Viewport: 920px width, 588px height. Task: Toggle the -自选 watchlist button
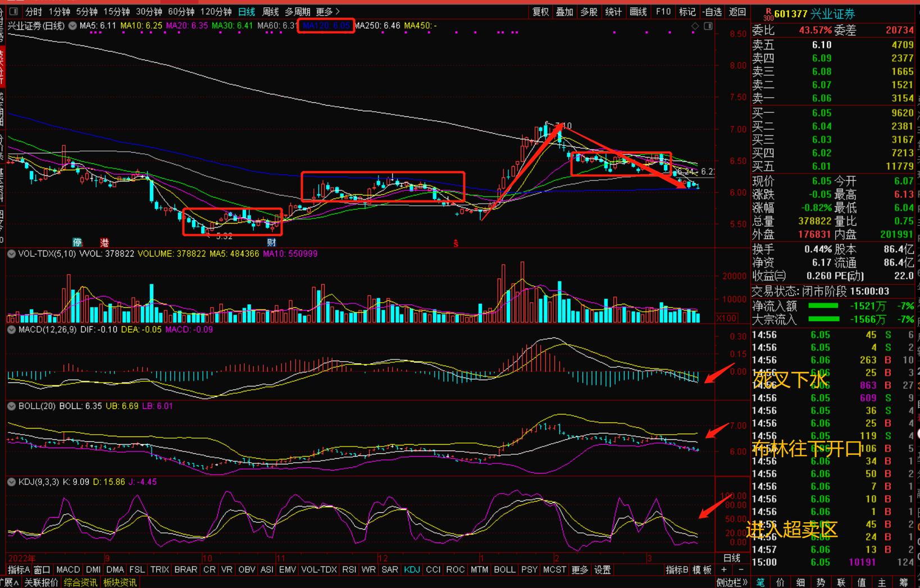point(712,12)
